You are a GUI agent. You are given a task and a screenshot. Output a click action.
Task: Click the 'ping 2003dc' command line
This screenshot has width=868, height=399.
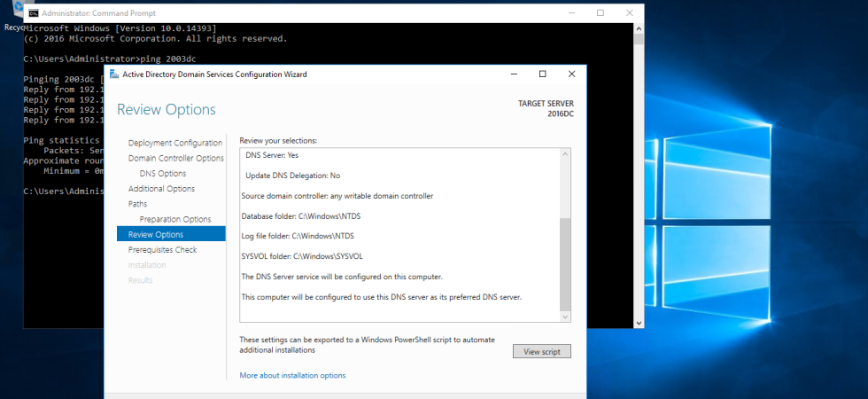pos(110,59)
